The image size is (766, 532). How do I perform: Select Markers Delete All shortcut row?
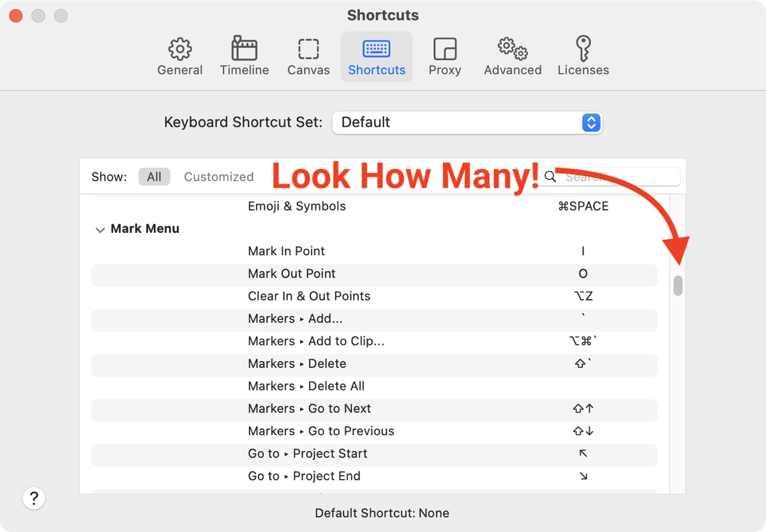pos(374,386)
